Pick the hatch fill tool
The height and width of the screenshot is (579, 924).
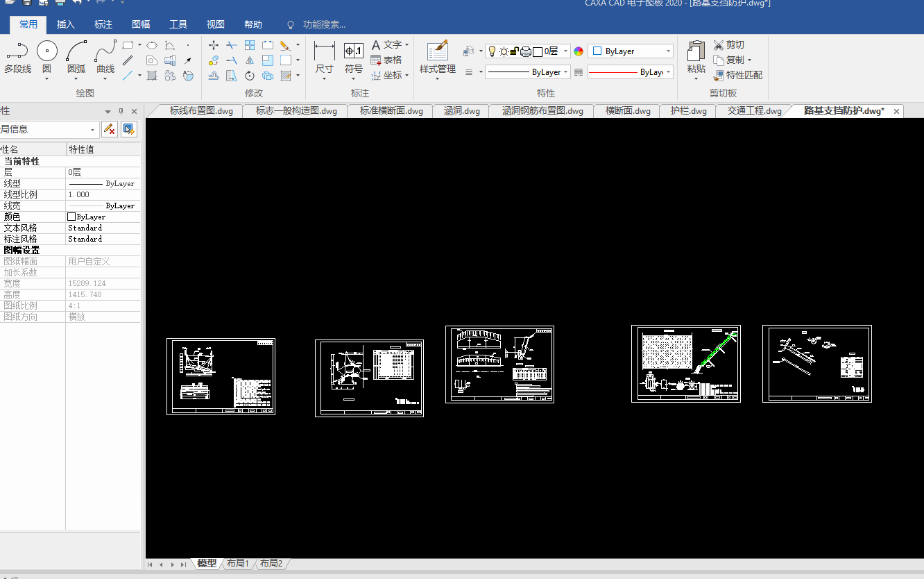point(151,76)
